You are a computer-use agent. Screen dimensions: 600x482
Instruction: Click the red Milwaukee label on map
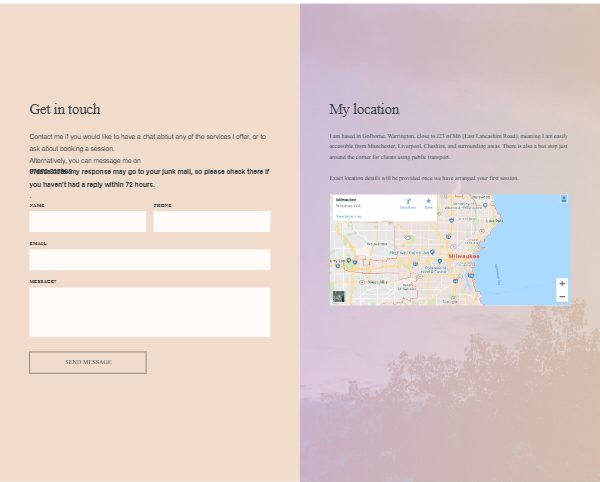point(464,257)
